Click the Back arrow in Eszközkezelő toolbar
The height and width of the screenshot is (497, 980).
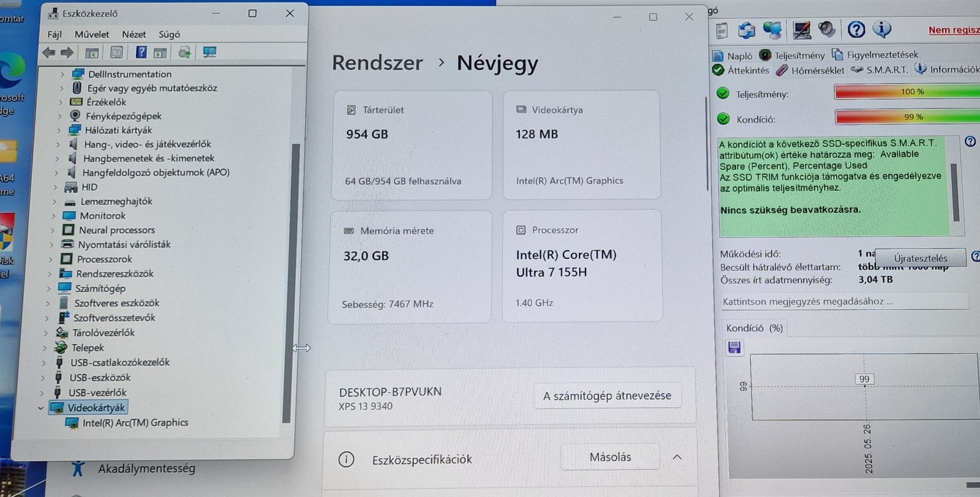point(49,53)
